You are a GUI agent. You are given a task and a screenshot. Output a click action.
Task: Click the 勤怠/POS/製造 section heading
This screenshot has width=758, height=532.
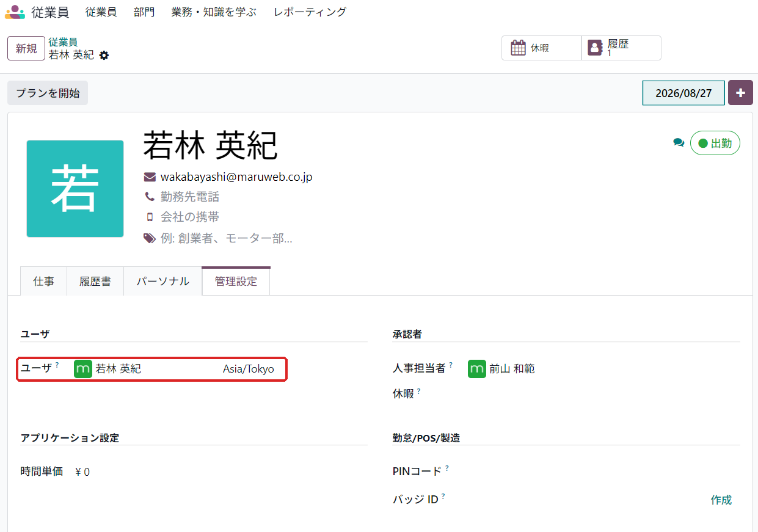pyautogui.click(x=426, y=438)
